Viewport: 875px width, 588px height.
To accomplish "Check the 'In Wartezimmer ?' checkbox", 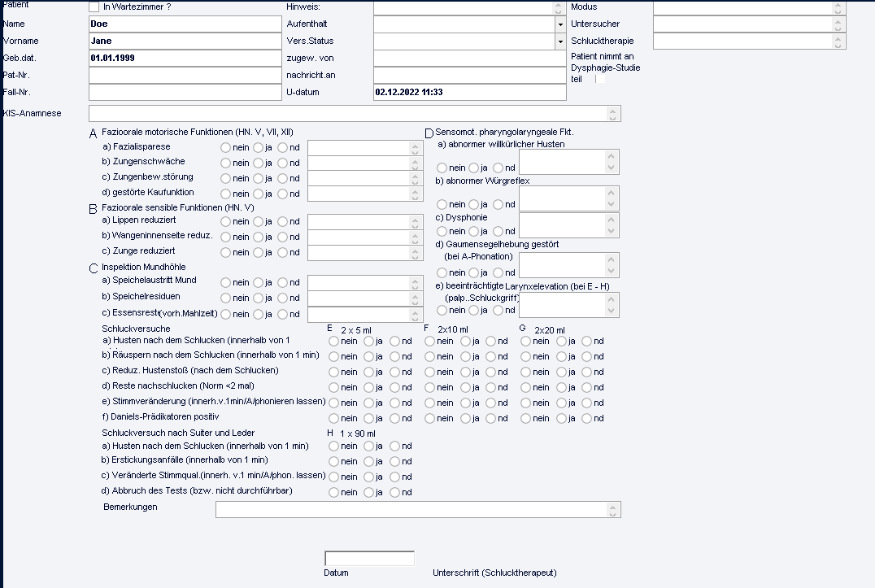I will pos(94,7).
